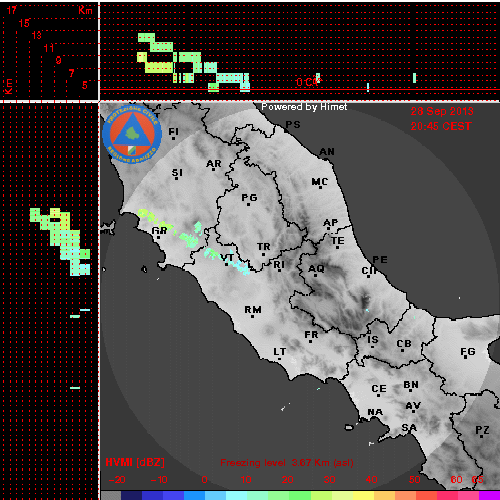Click the cyan swatch above the 10 dBZ label
Viewport: 500px width, 500px height.
[x=237, y=495]
